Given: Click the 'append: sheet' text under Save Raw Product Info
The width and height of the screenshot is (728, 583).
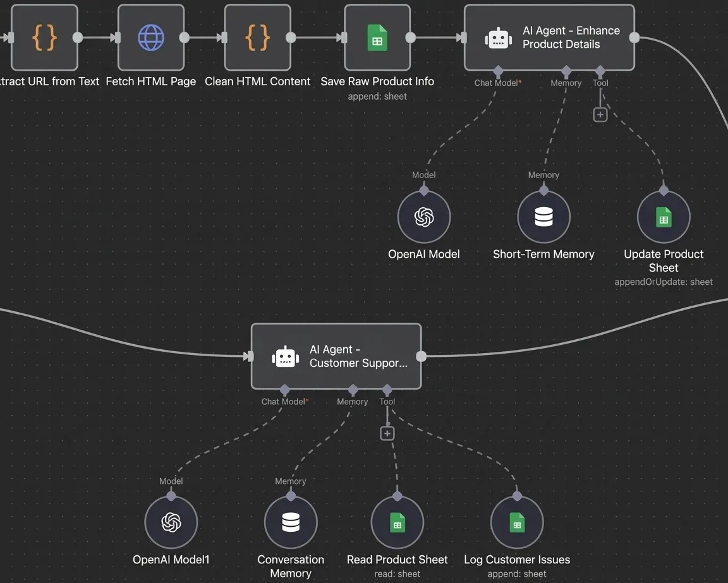Looking at the screenshot, I should point(377,97).
